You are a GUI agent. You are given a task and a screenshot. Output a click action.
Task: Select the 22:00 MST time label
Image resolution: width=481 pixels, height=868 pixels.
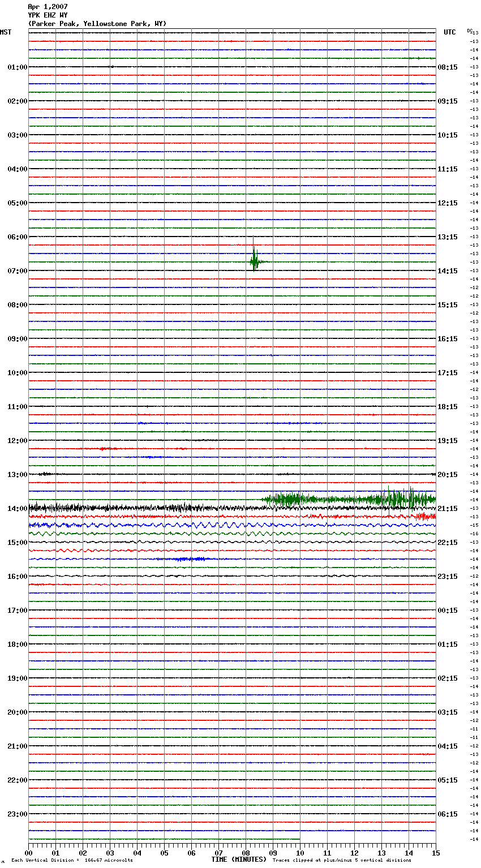tap(18, 780)
